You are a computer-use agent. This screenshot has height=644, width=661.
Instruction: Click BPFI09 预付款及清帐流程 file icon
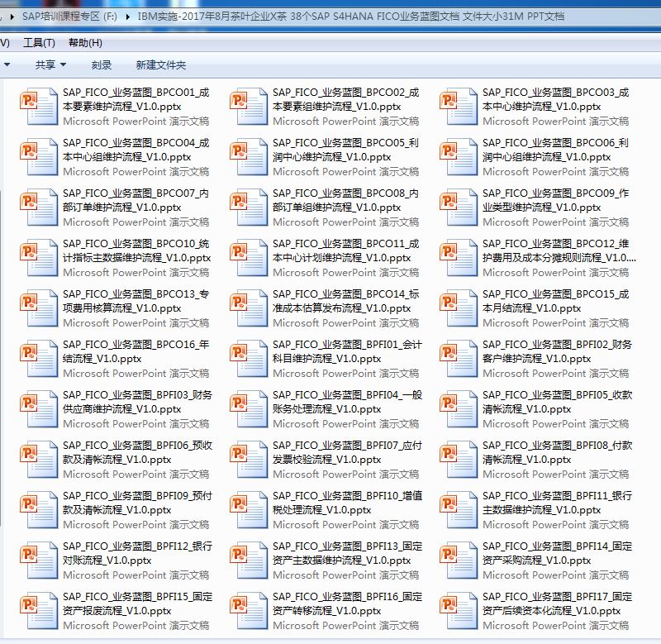point(39,510)
